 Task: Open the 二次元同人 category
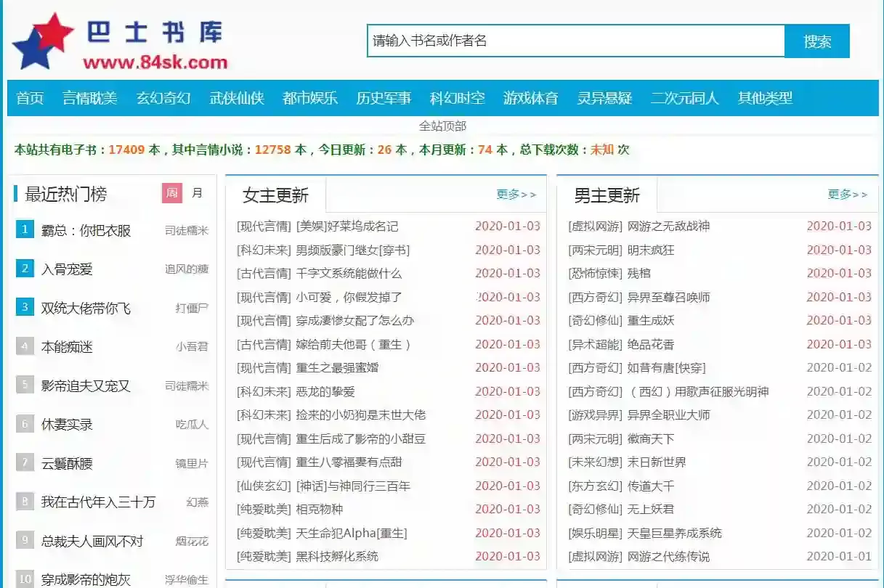(x=685, y=98)
